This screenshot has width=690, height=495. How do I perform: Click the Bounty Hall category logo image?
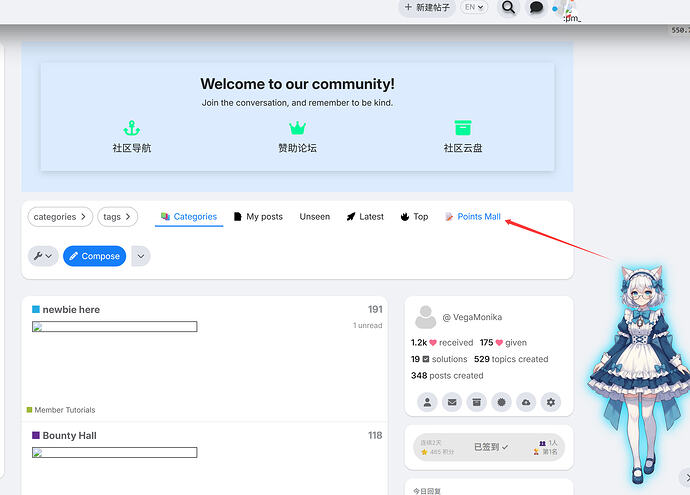pos(114,452)
